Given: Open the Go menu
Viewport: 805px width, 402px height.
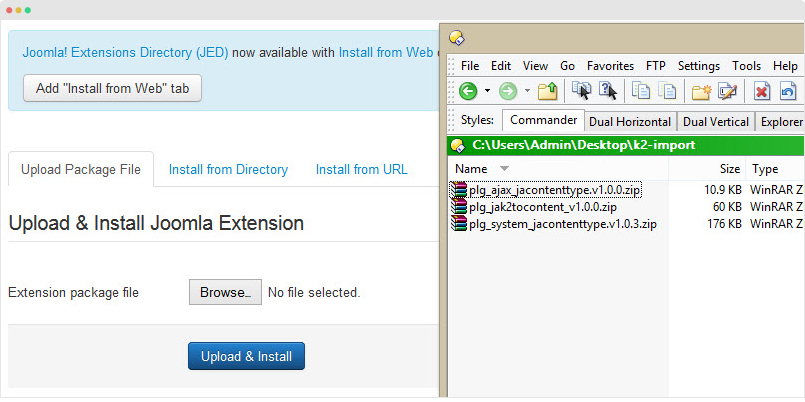Looking at the screenshot, I should 567,66.
